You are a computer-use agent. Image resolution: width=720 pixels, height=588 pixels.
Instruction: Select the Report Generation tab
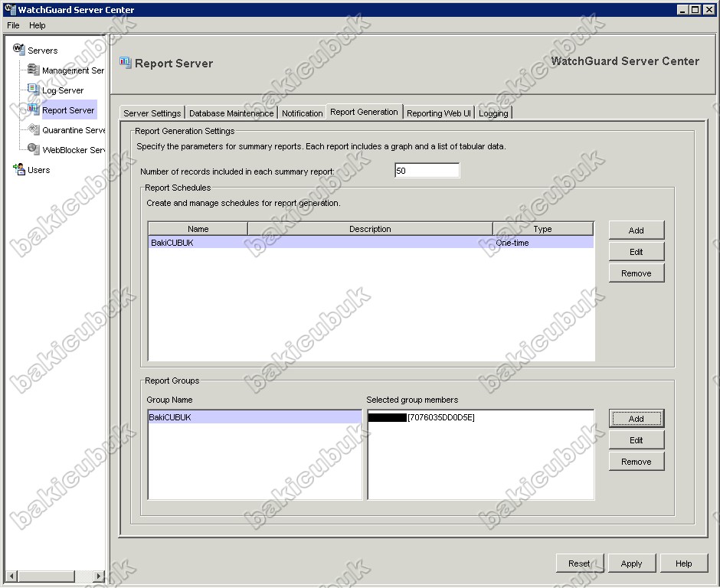(364, 112)
